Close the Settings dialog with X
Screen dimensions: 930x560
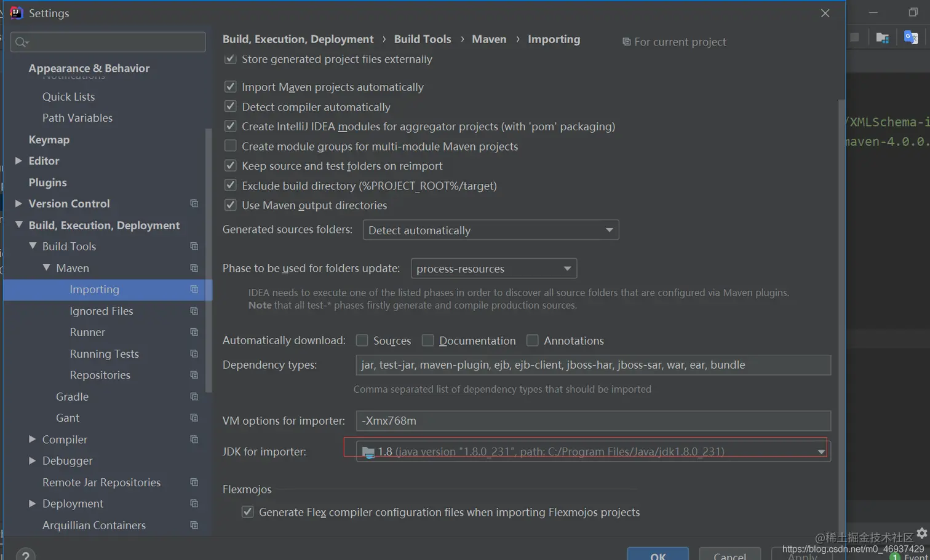click(x=825, y=13)
